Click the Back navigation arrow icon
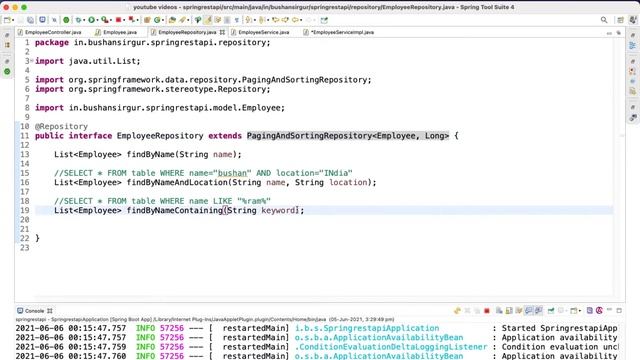Screen dimensions: 640x360 pos(295,20)
